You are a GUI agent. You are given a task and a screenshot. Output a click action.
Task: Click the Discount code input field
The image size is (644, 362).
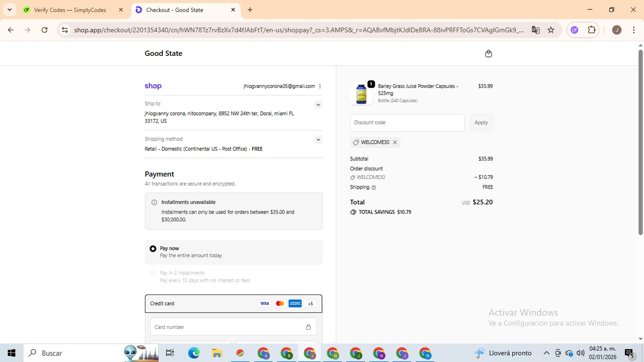407,123
